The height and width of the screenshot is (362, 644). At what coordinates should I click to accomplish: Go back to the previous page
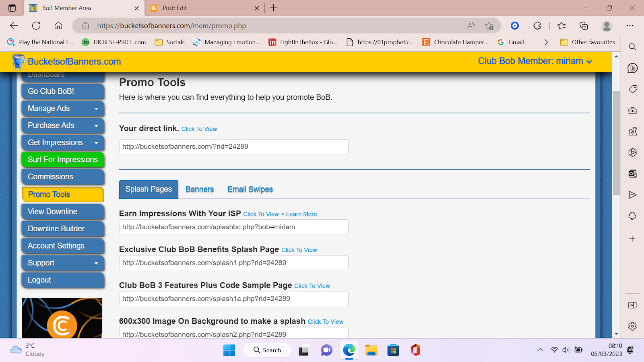[x=14, y=26]
